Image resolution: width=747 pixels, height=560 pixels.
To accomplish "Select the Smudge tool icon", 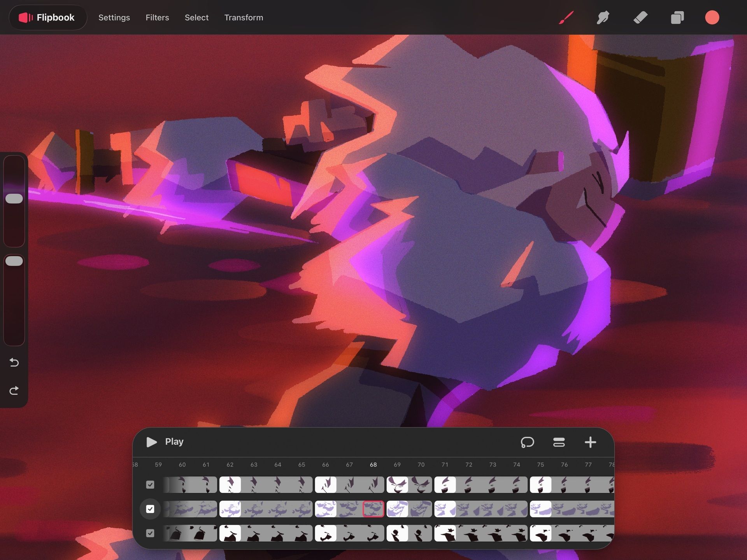I will pos(603,17).
